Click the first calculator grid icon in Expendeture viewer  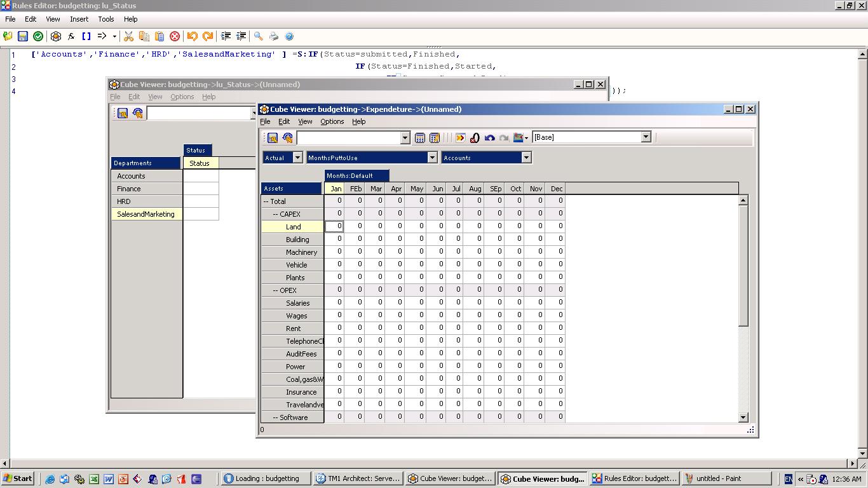419,138
